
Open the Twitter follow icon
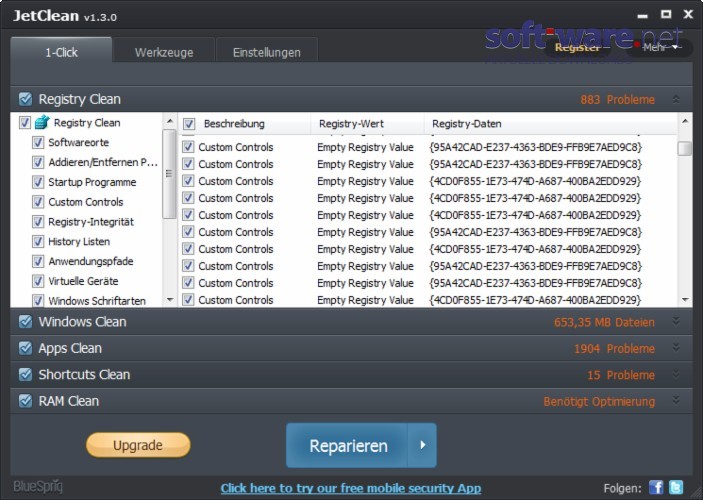pos(676,487)
